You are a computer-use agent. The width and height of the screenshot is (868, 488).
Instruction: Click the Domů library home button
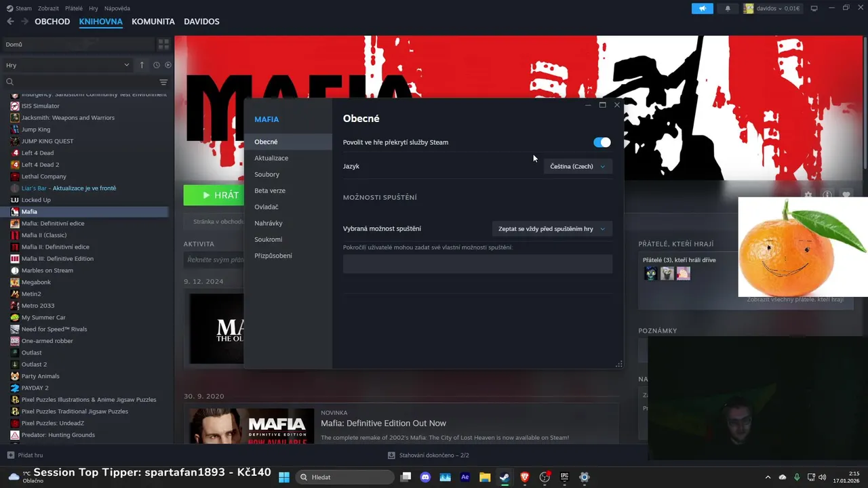(x=78, y=44)
